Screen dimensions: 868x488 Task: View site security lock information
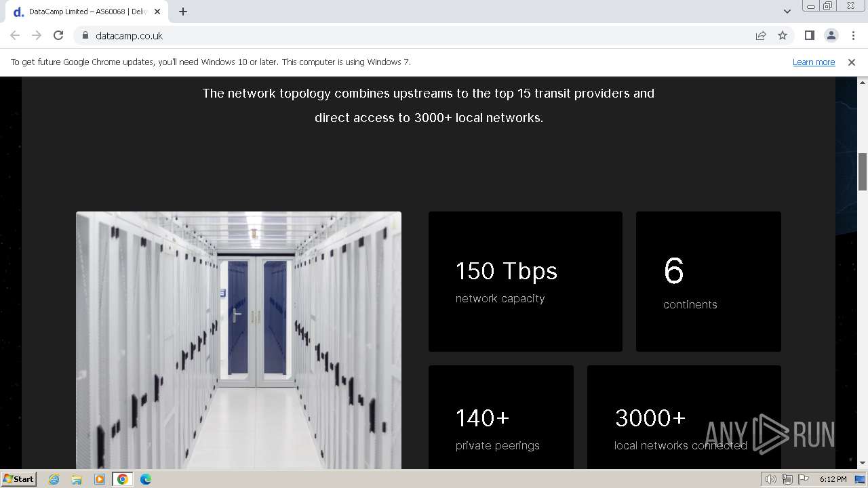pyautogui.click(x=85, y=35)
